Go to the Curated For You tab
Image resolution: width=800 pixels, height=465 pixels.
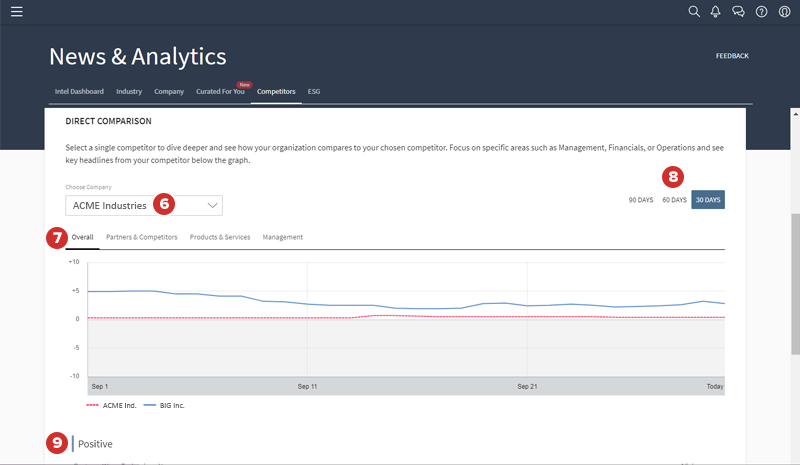point(222,91)
